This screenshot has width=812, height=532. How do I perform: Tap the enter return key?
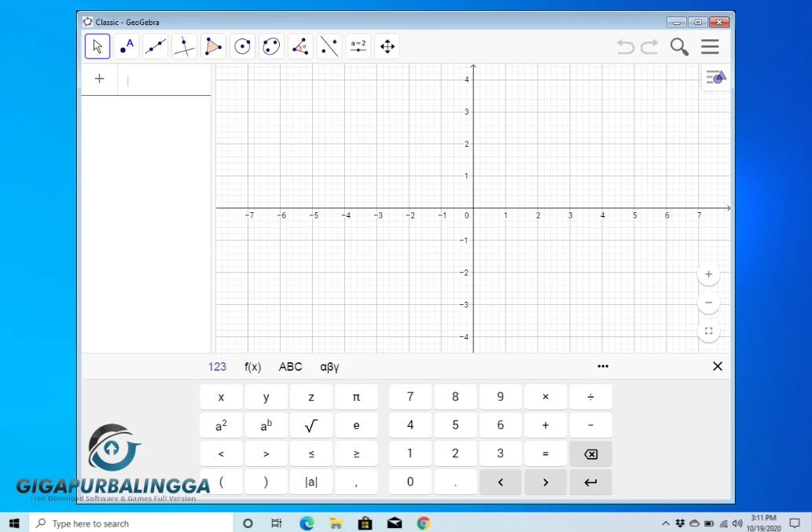point(590,482)
